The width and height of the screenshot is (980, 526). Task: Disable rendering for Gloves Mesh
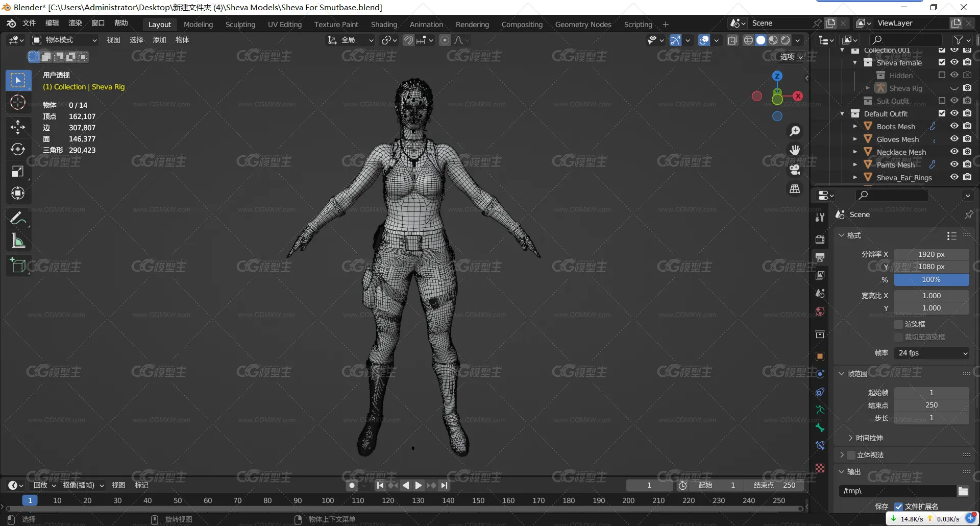point(967,139)
